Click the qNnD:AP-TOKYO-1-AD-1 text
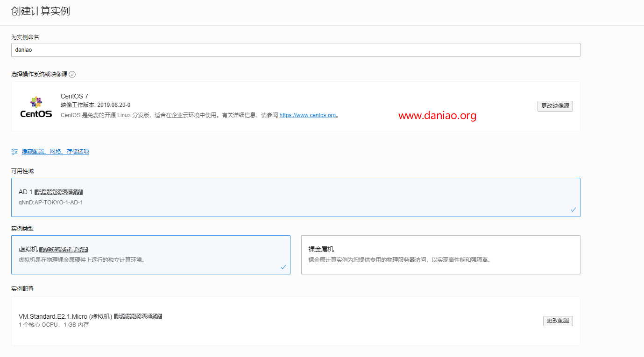 [50, 203]
